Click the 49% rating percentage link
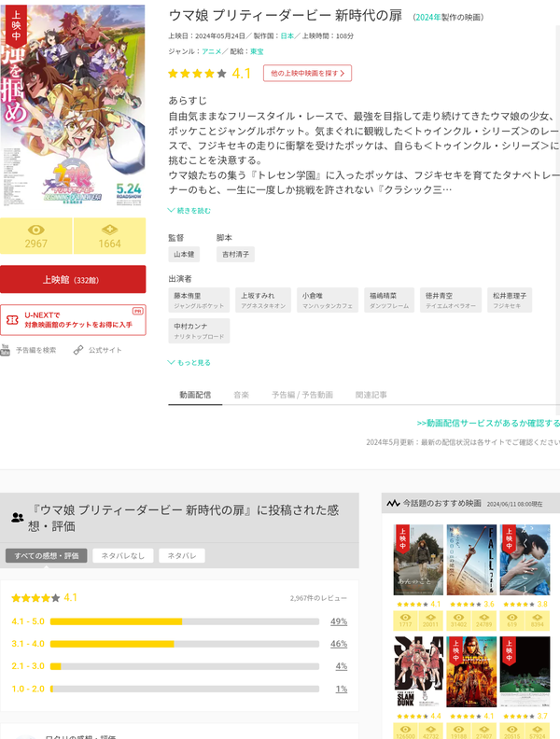 click(339, 621)
